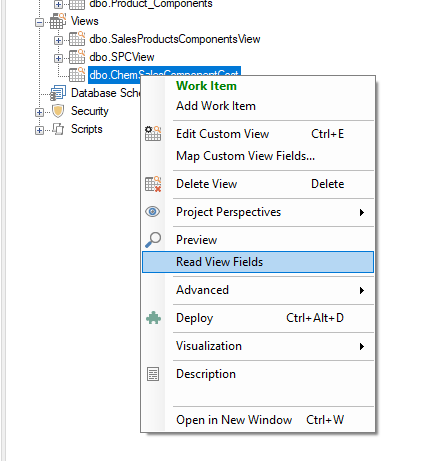
Task: Expand the dbo.SPCView node
Action: [58, 58]
